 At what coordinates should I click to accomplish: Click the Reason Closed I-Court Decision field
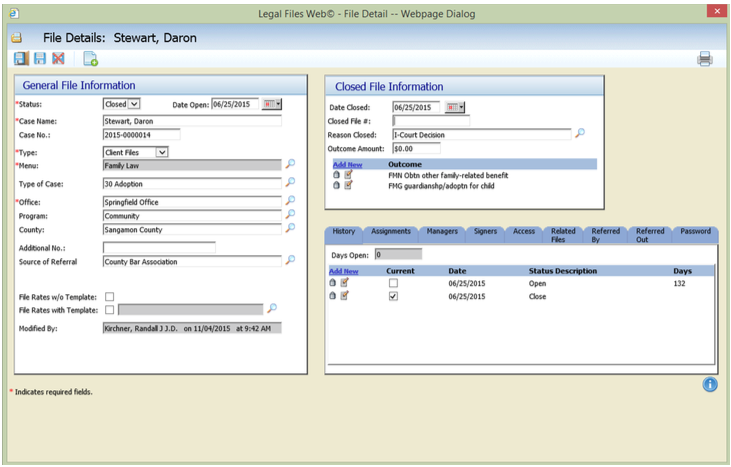click(x=482, y=135)
